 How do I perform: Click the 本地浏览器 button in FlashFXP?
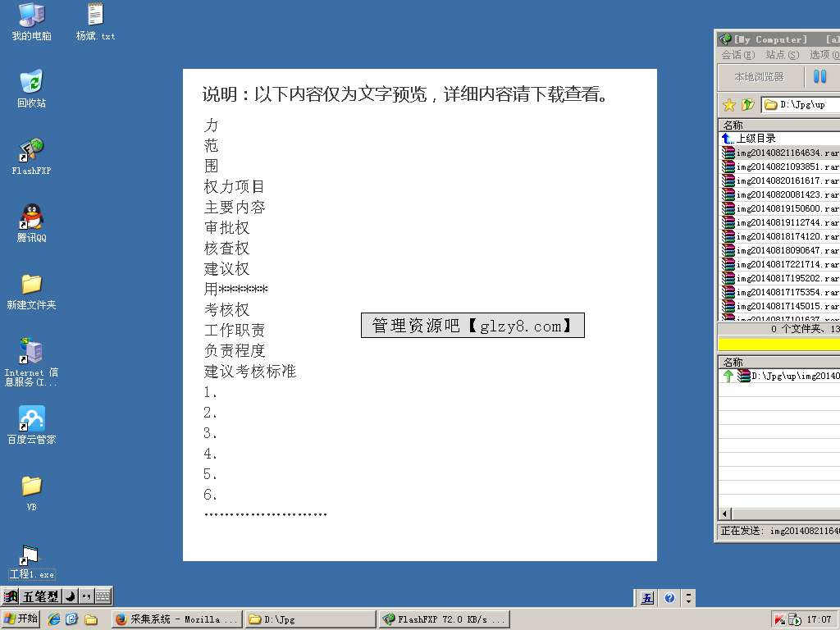(759, 77)
